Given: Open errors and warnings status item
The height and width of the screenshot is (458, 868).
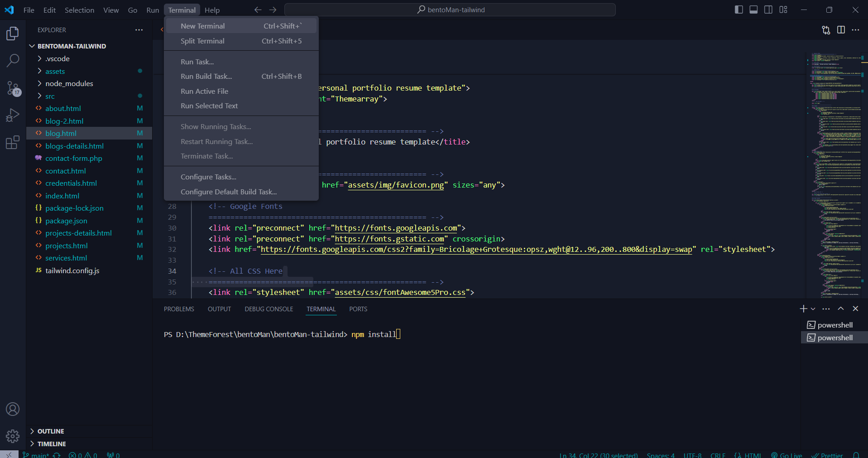Looking at the screenshot, I should pos(83,455).
